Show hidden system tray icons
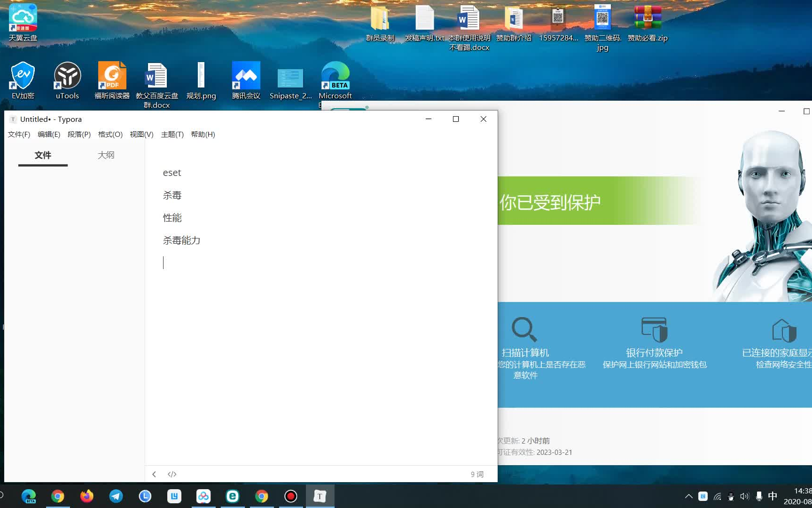The image size is (812, 508). [689, 496]
